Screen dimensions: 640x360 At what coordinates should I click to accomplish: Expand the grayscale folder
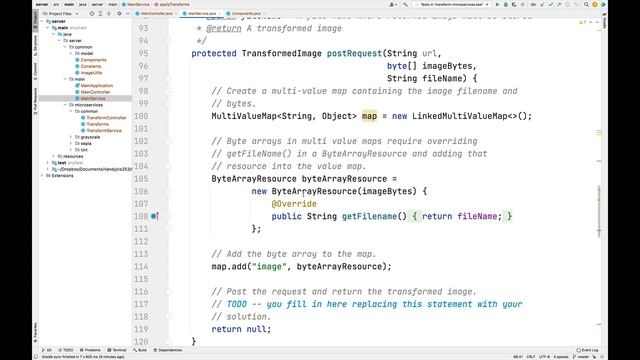click(x=71, y=137)
